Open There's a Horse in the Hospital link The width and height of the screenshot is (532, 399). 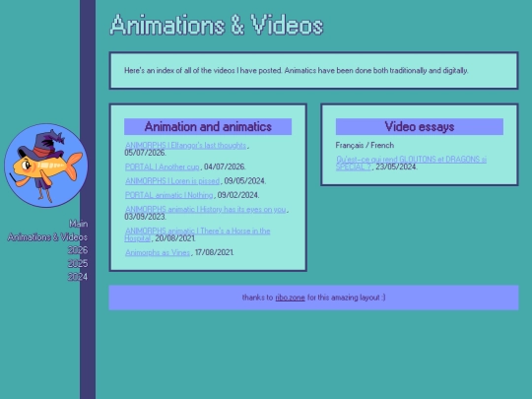click(197, 234)
